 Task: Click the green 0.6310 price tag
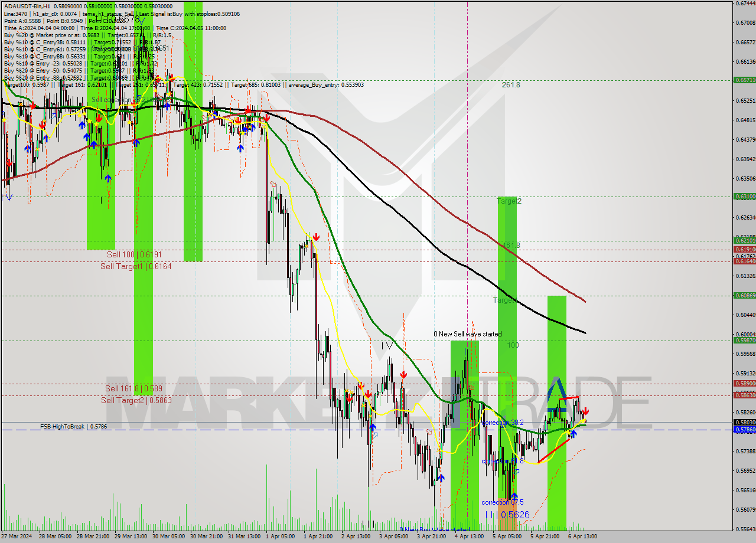point(744,197)
